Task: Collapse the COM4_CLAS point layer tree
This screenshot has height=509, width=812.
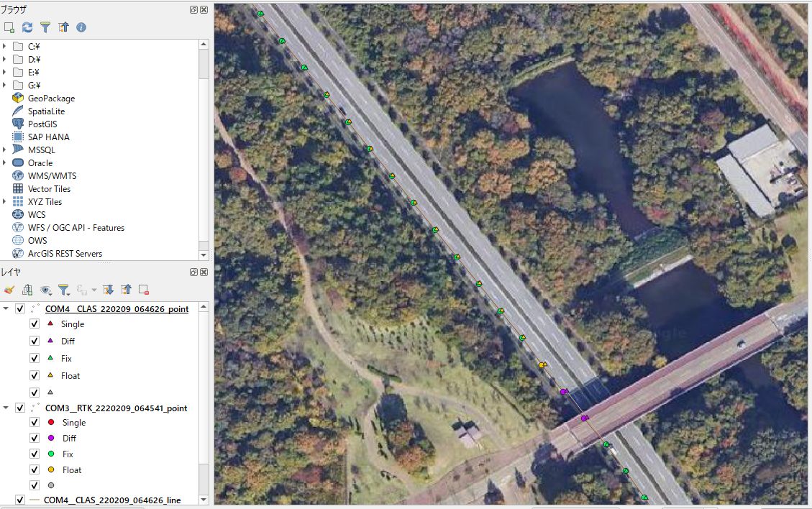Action: pyautogui.click(x=6, y=309)
